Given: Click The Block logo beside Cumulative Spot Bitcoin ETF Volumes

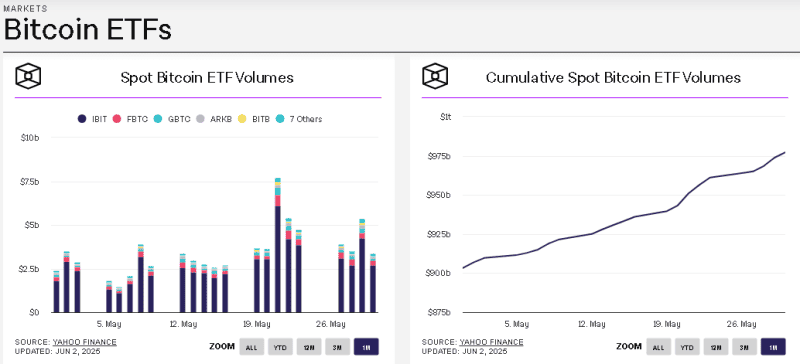Looking at the screenshot, I should (435, 77).
